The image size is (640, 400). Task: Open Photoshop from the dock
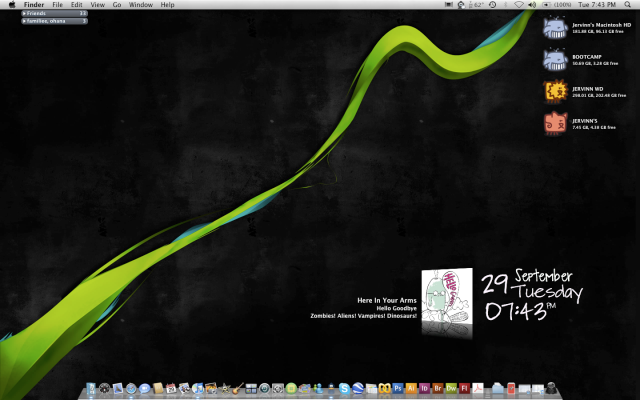click(398, 387)
